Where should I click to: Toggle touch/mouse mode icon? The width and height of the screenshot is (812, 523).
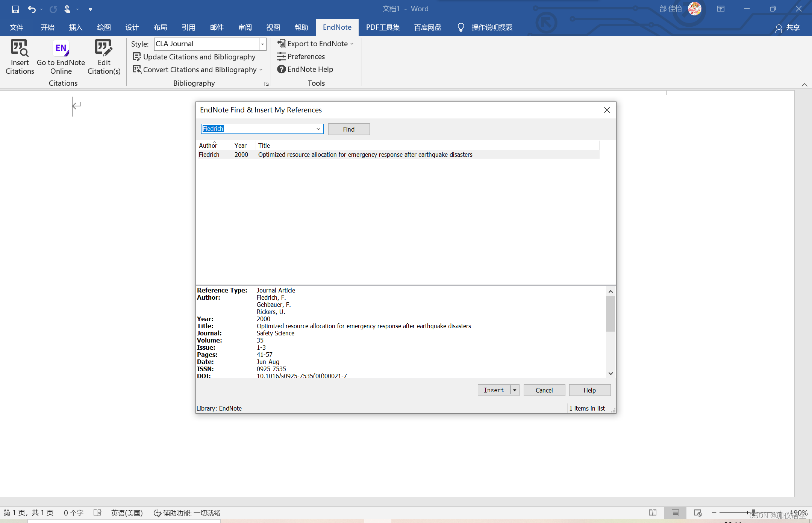67,9
